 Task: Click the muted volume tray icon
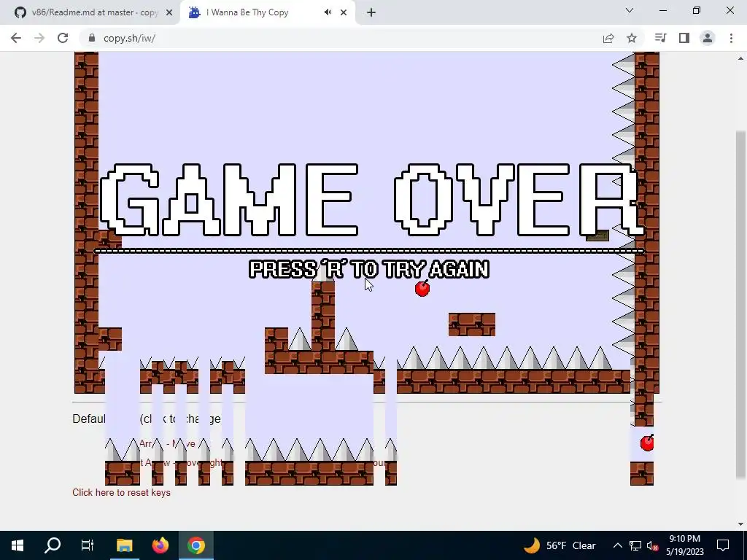pyautogui.click(x=653, y=545)
